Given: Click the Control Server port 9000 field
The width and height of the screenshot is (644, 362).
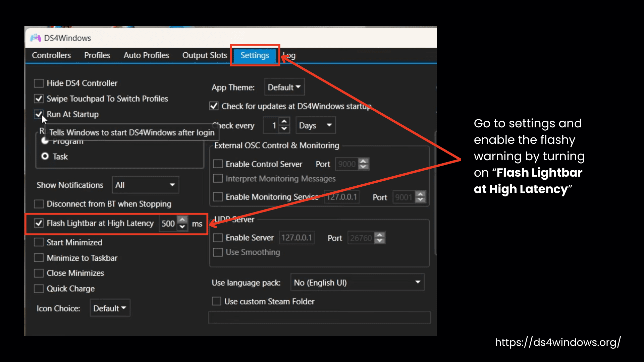Looking at the screenshot, I should click(347, 164).
